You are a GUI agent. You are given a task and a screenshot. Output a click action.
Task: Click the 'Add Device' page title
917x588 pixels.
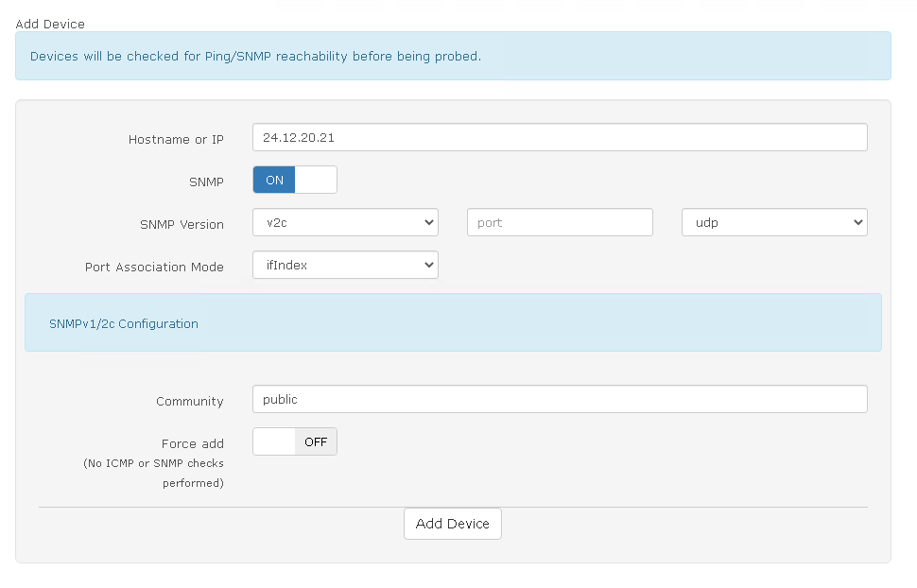coord(50,24)
